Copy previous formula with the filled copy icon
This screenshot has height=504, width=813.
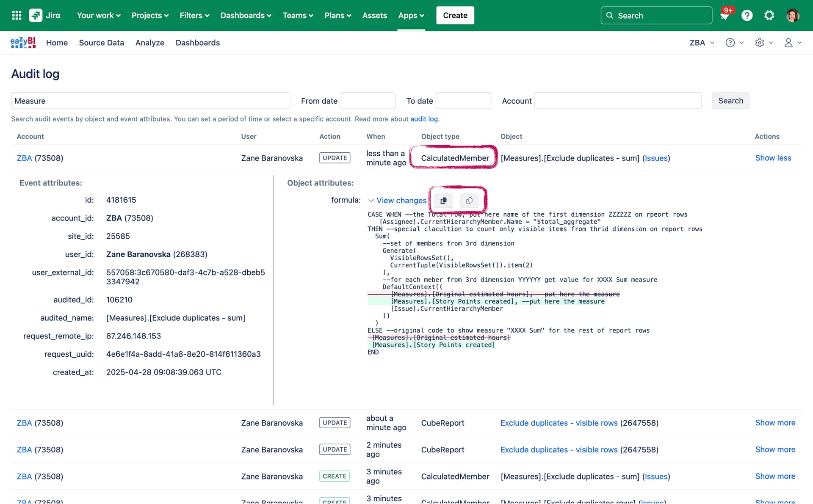tap(443, 201)
